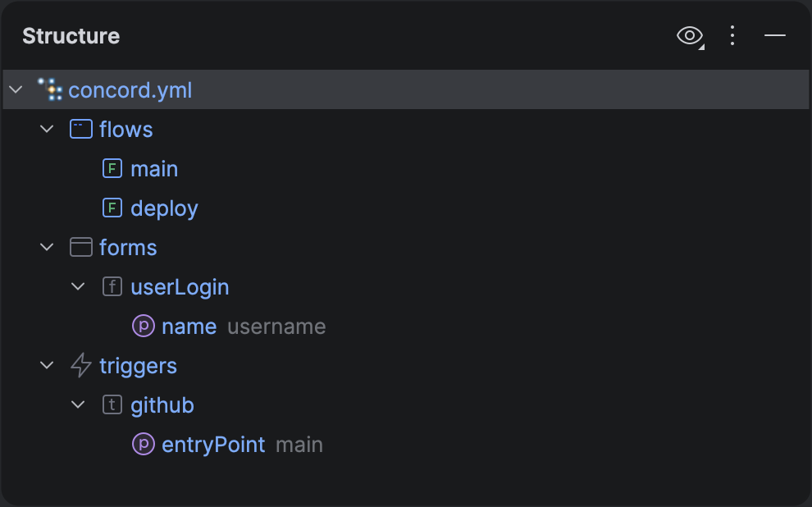Hide the Structure panel with minimize dash

point(775,36)
